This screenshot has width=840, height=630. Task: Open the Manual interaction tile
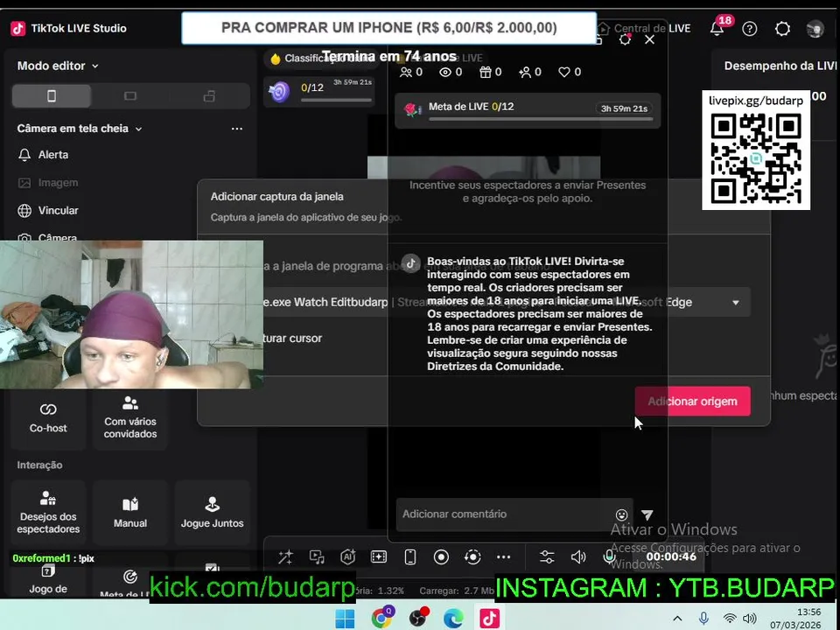(130, 513)
